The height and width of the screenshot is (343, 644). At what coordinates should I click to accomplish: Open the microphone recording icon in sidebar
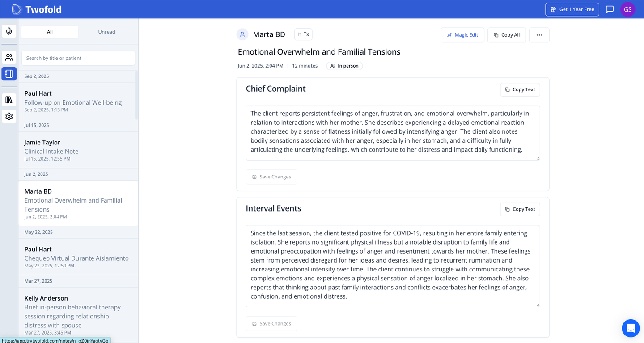click(9, 31)
